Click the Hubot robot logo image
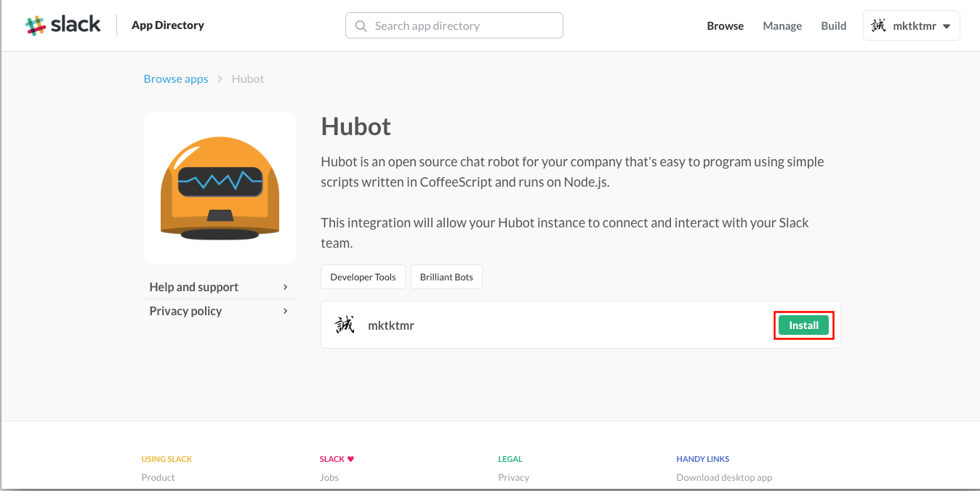The height and width of the screenshot is (491, 980). pyautogui.click(x=220, y=187)
